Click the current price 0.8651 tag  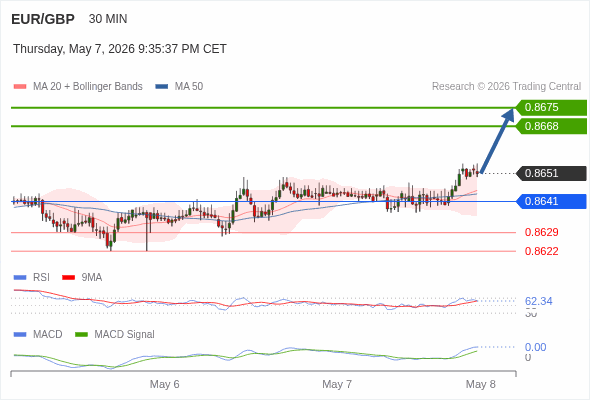[x=551, y=173]
